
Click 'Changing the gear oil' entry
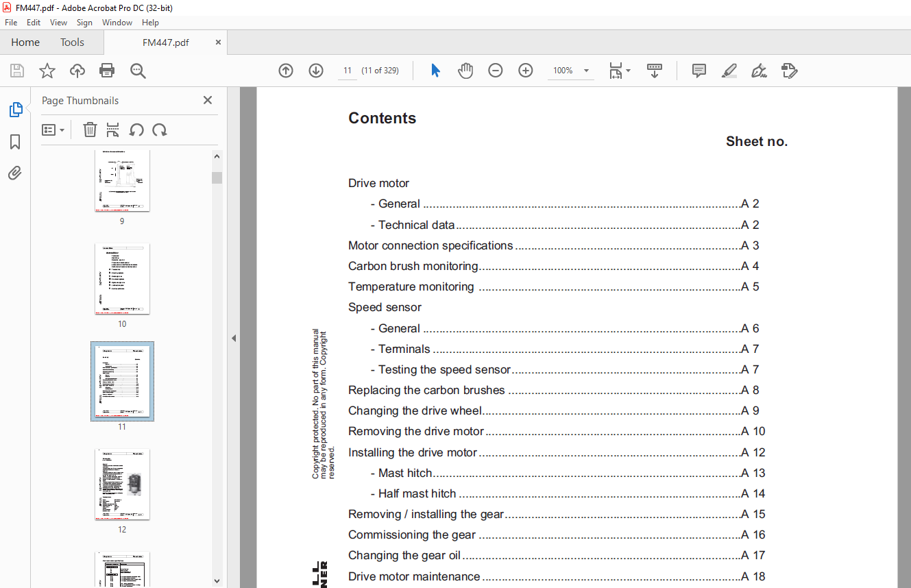tap(404, 555)
